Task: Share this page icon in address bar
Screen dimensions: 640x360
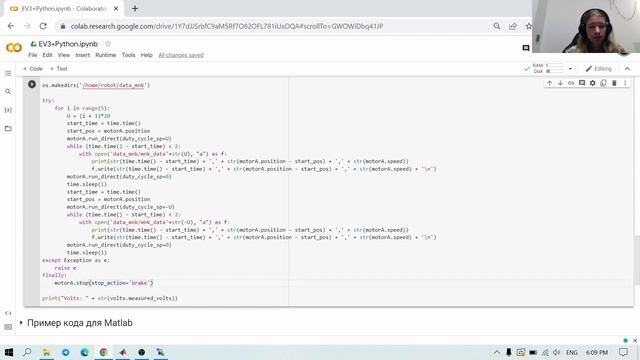Action: (513, 26)
